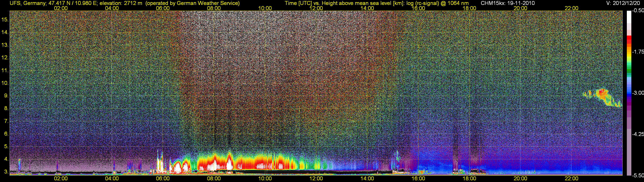
Task: Click the -4.25 colorbar scale value
Action: pyautogui.click(x=638, y=134)
